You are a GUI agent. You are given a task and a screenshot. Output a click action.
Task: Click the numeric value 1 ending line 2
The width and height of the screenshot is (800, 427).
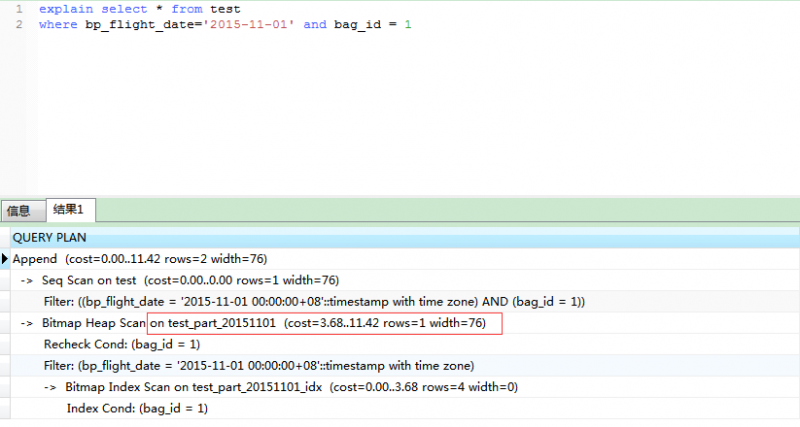click(408, 24)
